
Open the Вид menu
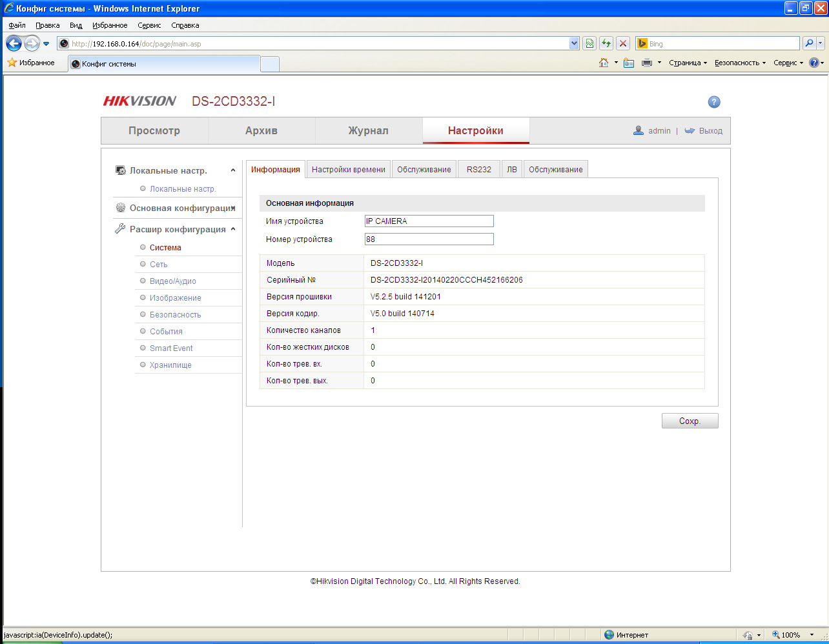pyautogui.click(x=76, y=25)
